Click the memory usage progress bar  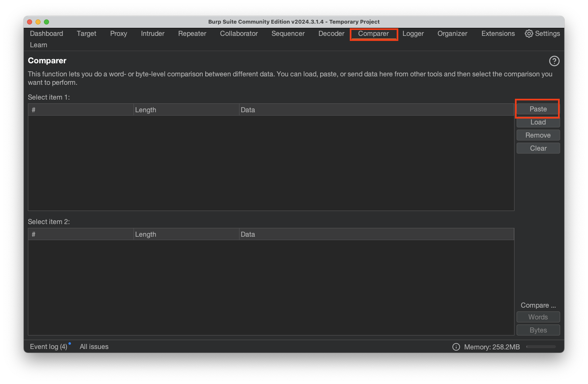(541, 347)
